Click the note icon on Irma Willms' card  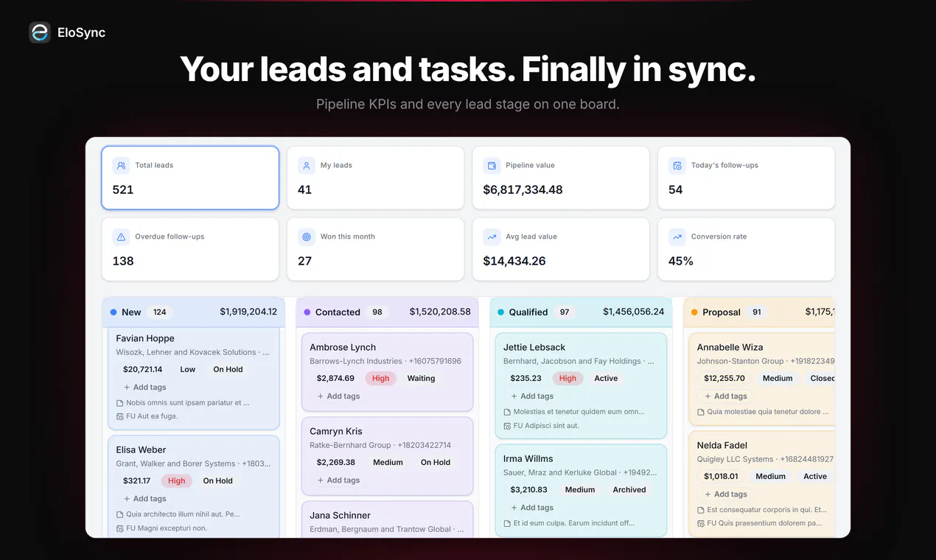[x=507, y=524]
